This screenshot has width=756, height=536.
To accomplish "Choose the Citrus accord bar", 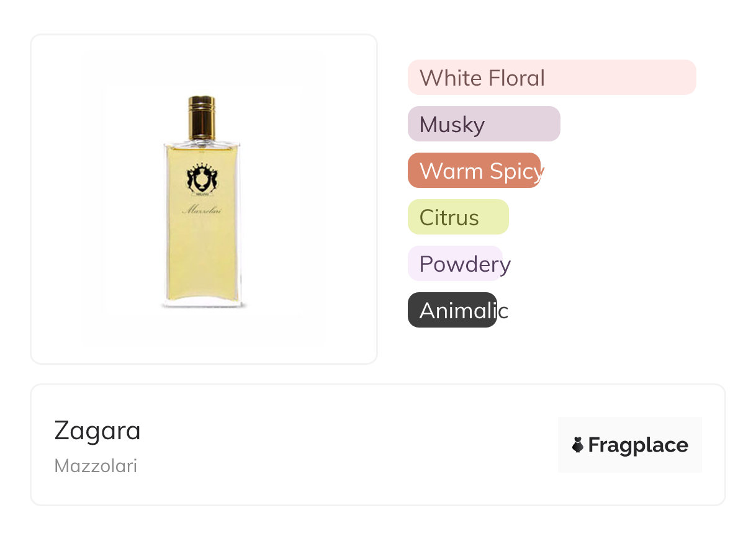I will click(x=458, y=217).
